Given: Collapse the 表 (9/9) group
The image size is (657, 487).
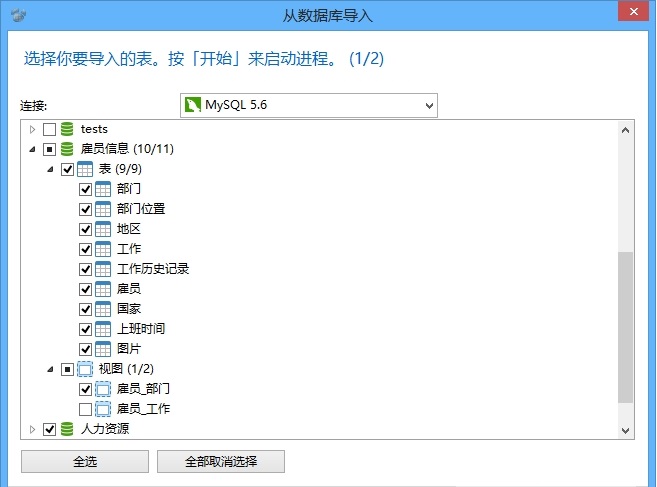Looking at the screenshot, I should coord(50,169).
